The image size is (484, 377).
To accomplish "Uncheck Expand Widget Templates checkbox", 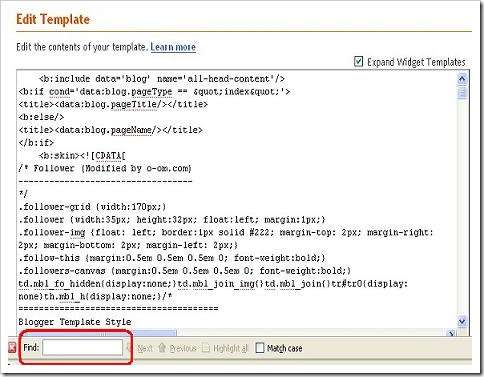I will [x=358, y=61].
